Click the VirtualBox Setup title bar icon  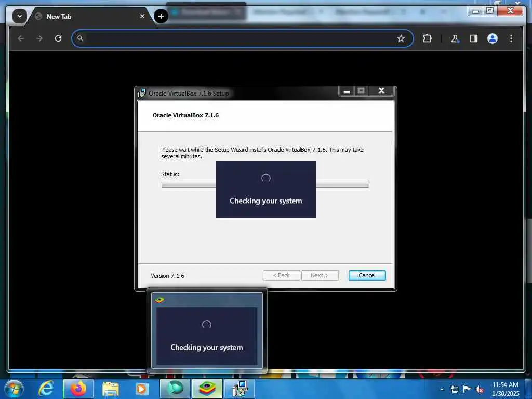(141, 93)
